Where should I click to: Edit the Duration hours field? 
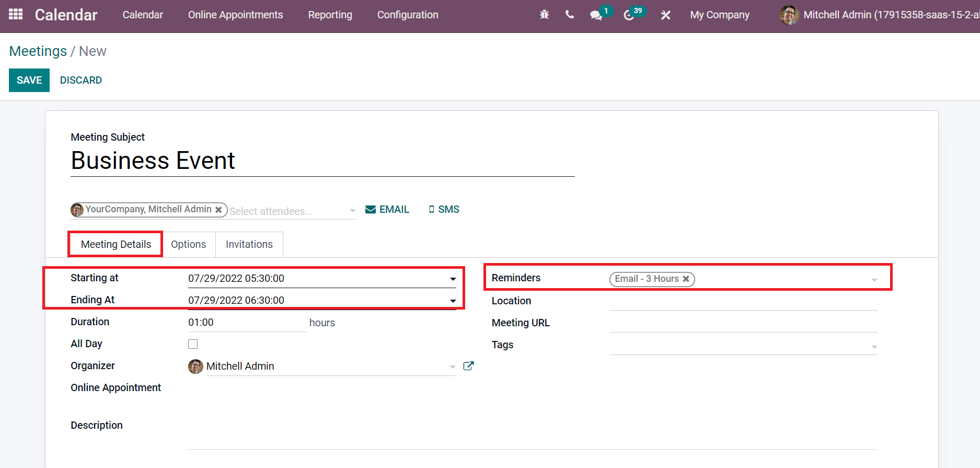click(247, 323)
